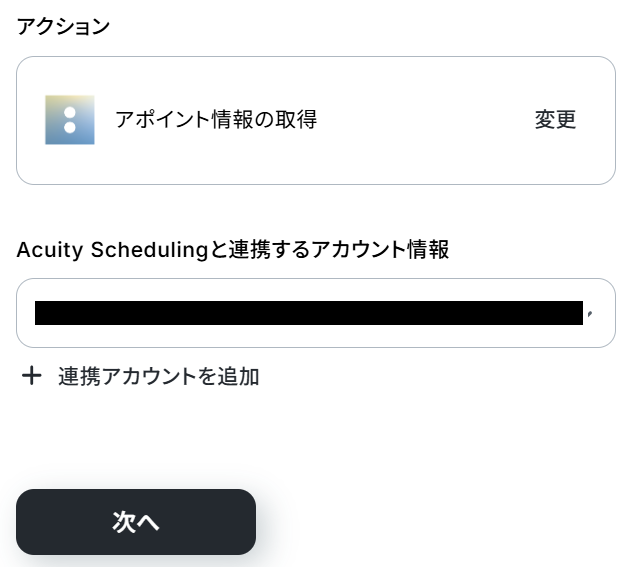Click the アクション section label
The width and height of the screenshot is (629, 567).
[x=63, y=27]
